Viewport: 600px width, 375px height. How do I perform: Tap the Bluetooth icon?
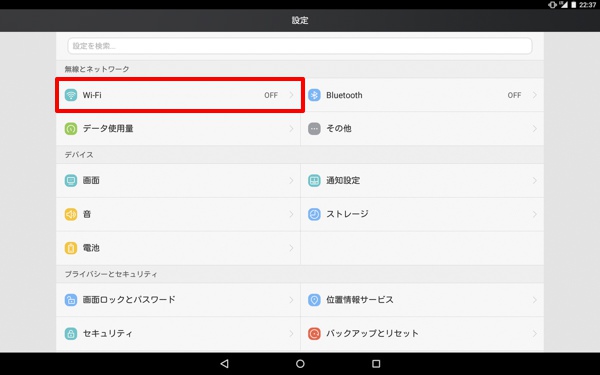tap(314, 95)
